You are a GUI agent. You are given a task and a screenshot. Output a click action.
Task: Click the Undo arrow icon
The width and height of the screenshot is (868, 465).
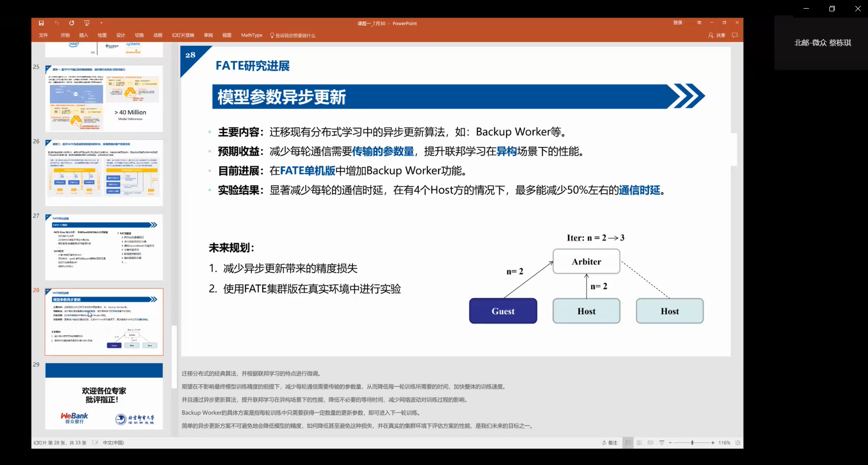[x=57, y=23]
